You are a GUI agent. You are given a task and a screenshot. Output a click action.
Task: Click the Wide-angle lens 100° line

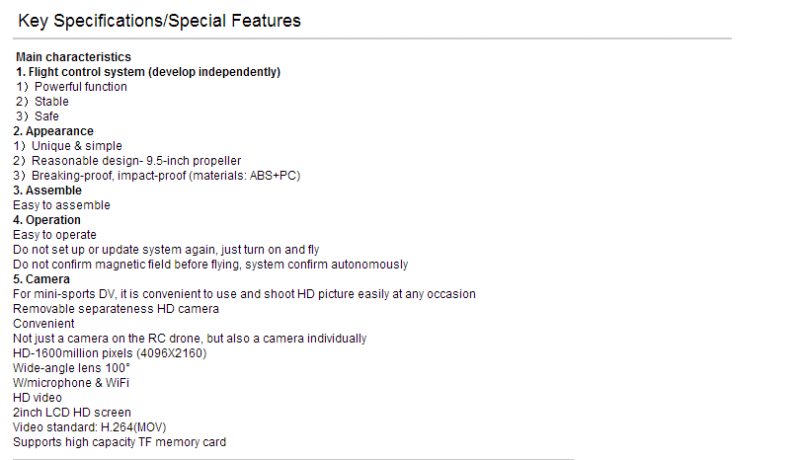click(x=71, y=368)
